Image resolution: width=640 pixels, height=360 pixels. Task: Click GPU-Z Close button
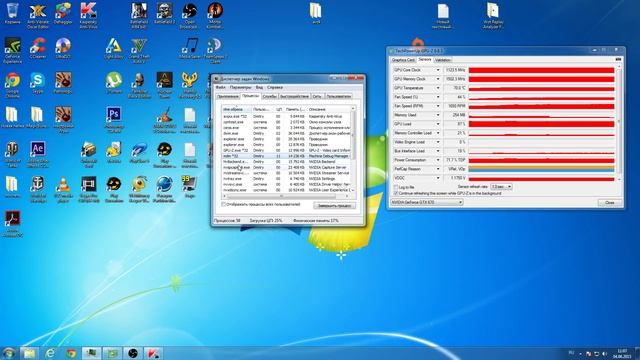click(609, 203)
